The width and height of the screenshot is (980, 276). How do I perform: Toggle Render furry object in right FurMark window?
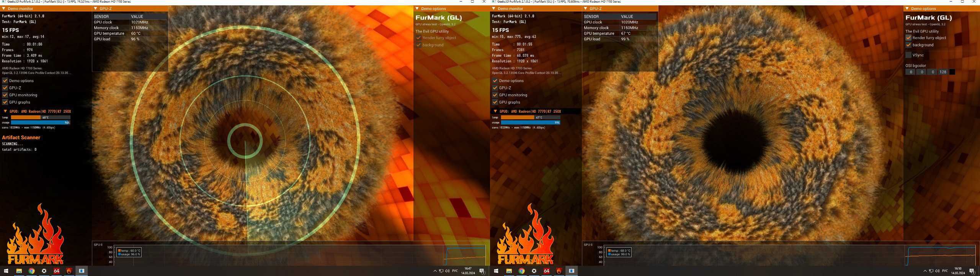(908, 38)
